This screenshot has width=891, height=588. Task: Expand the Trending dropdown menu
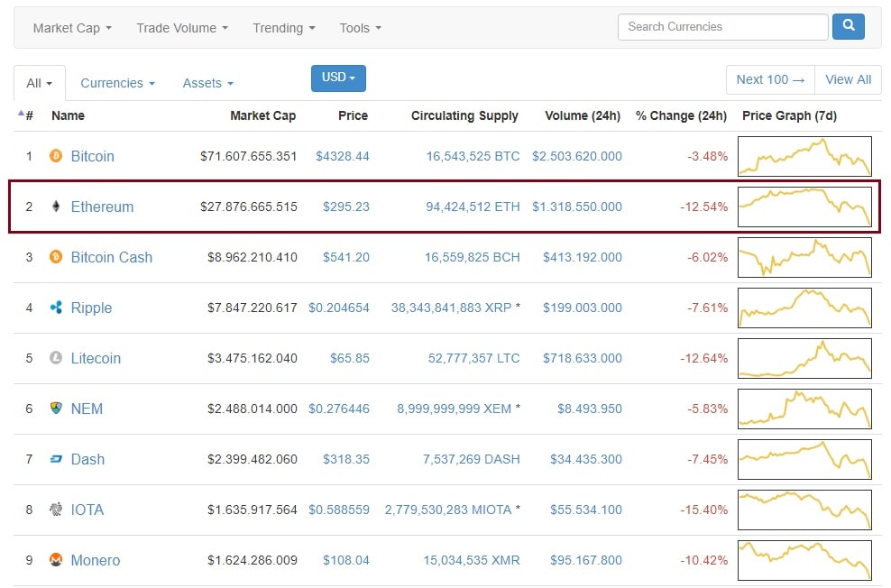click(x=283, y=28)
